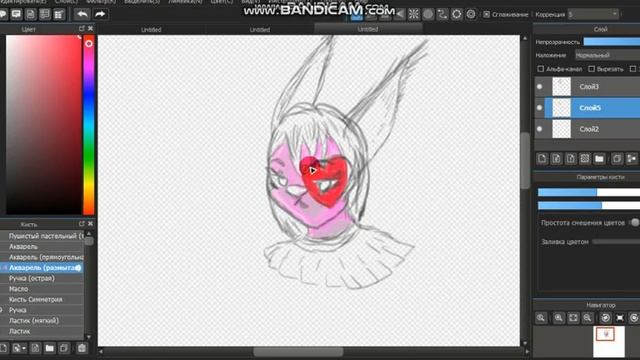Click the canvas vertical scrollbar thumb
This screenshot has height=360, width=640.
point(525,160)
